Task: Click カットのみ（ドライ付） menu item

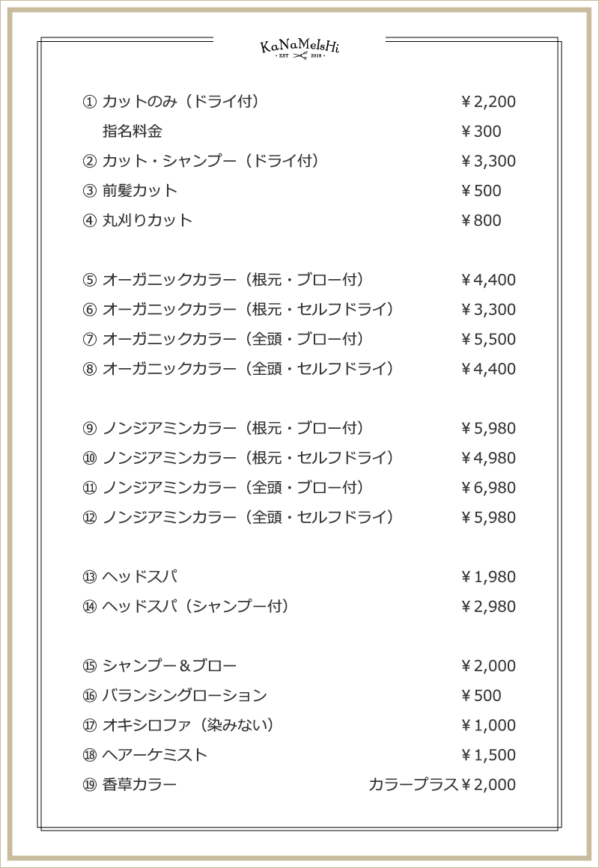Action: [181, 102]
